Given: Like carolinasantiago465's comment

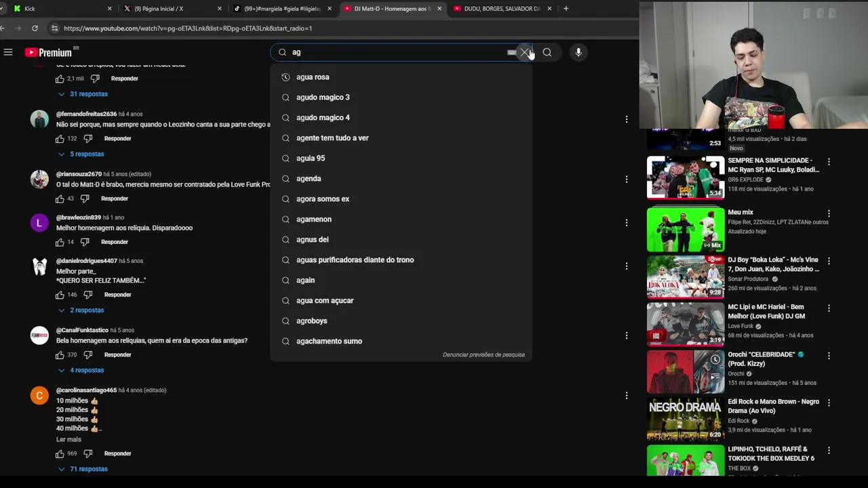Looking at the screenshot, I should [60, 453].
